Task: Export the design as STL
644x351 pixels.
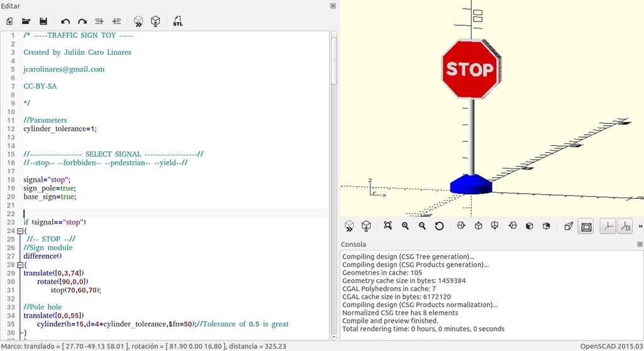Action: coord(178,21)
